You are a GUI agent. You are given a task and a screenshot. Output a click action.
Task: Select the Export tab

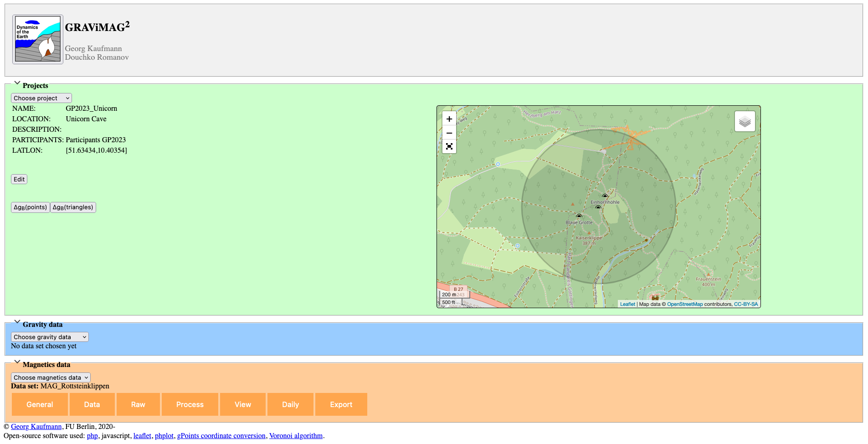pos(341,404)
